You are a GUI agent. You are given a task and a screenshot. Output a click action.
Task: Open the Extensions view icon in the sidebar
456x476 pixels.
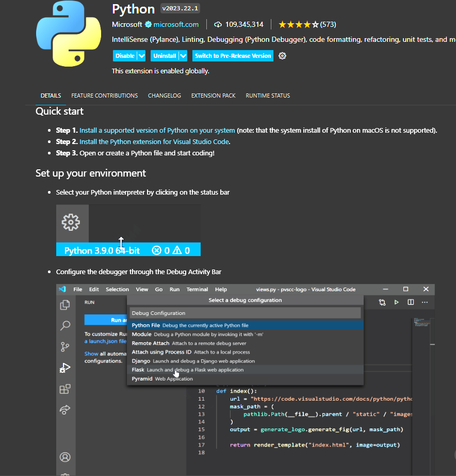click(65, 389)
